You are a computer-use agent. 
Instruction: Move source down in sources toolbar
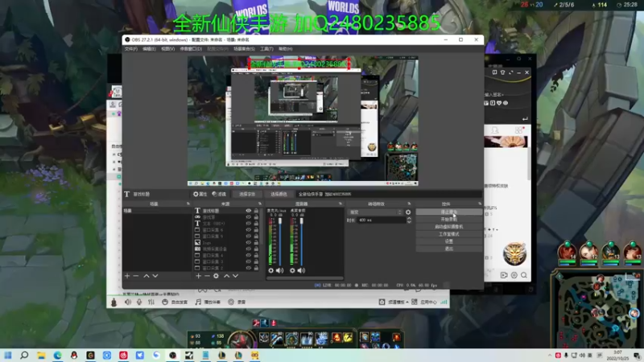[235, 276]
